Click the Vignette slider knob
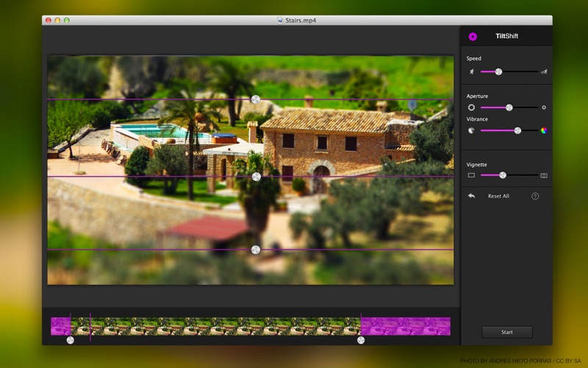The width and height of the screenshot is (588, 368). 503,175
